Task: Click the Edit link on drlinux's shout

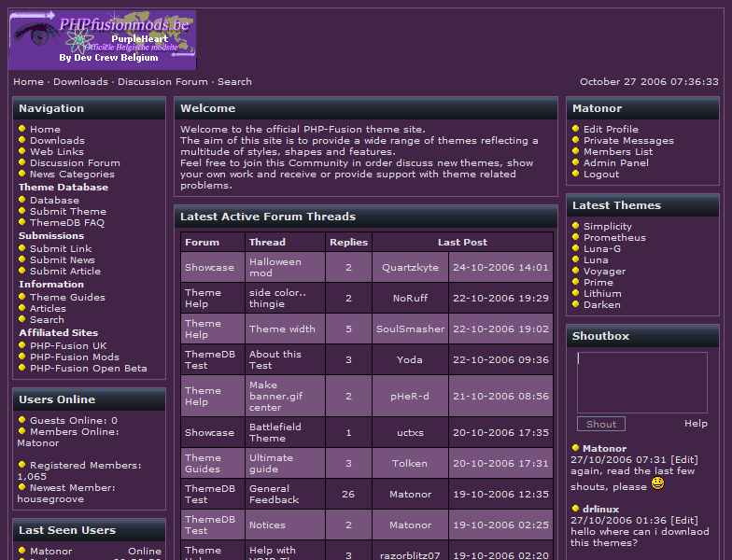Action: click(683, 521)
